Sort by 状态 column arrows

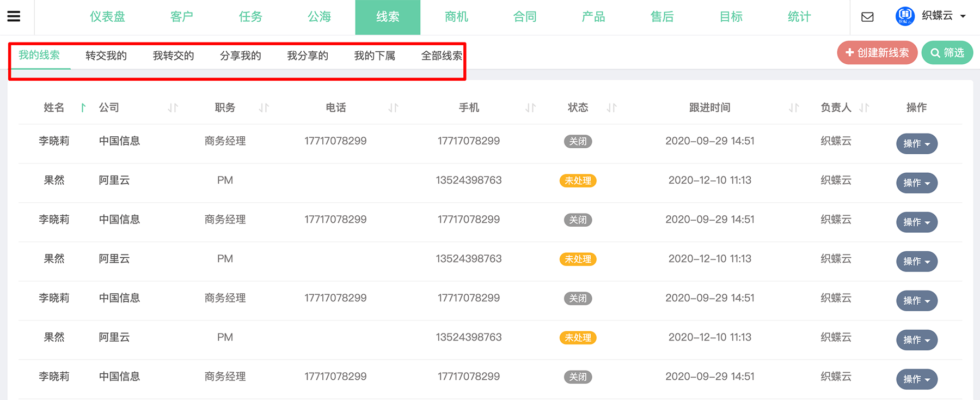coord(612,108)
